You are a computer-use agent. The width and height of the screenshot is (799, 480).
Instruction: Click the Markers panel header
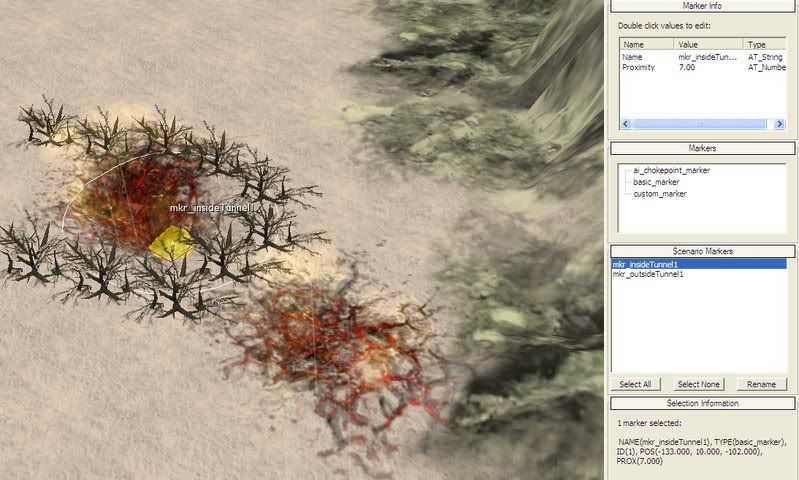(x=702, y=148)
